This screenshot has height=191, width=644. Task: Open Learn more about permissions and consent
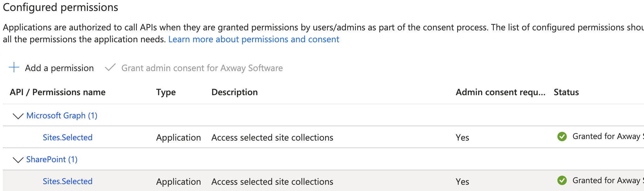[x=254, y=39]
